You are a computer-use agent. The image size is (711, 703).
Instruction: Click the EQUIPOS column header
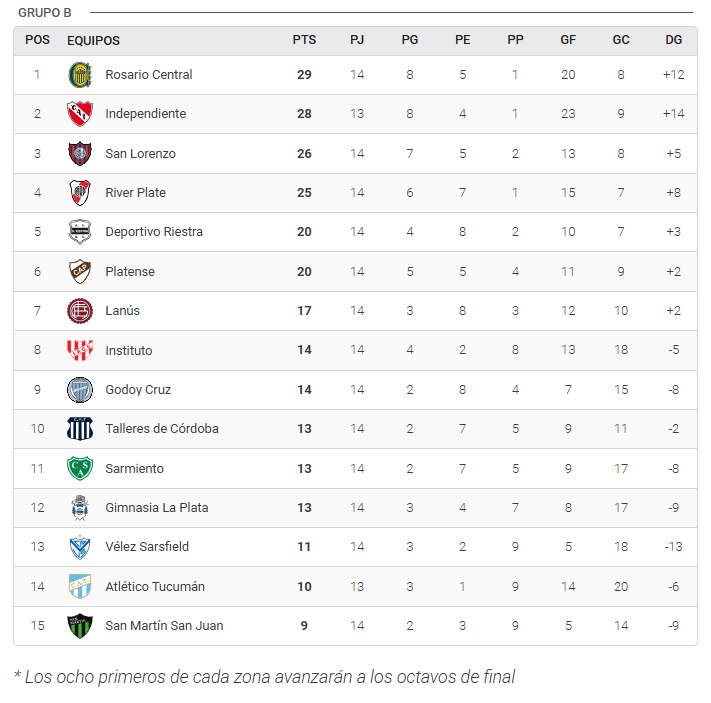tap(93, 41)
